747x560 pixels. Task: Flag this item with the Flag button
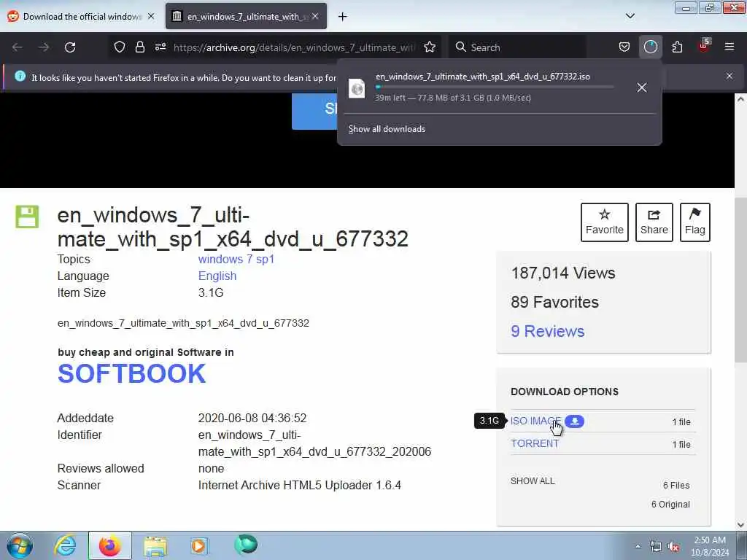click(695, 222)
